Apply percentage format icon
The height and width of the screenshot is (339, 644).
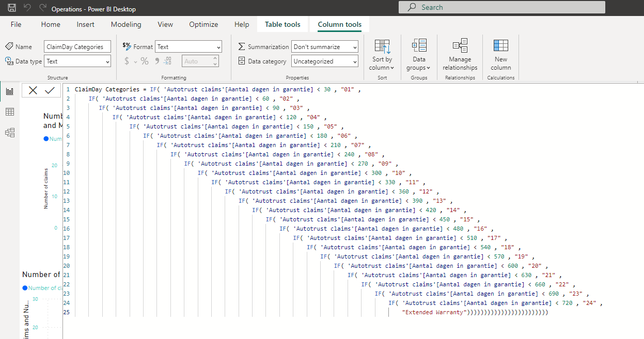[x=145, y=61]
